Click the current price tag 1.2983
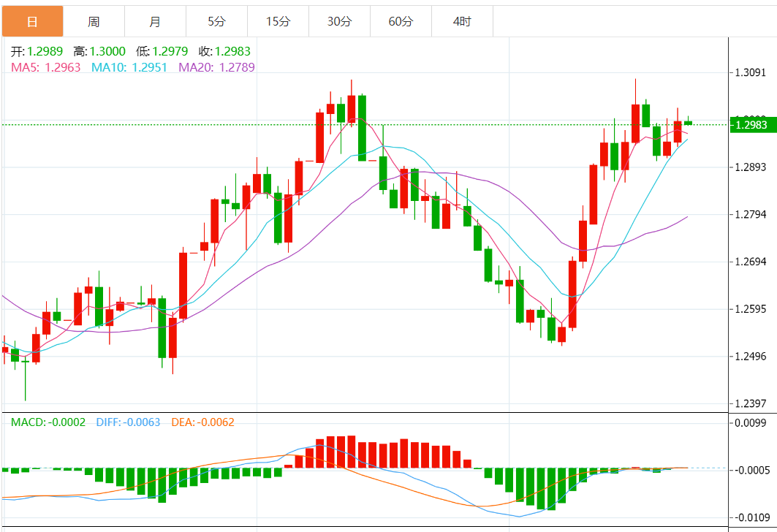 [753, 124]
